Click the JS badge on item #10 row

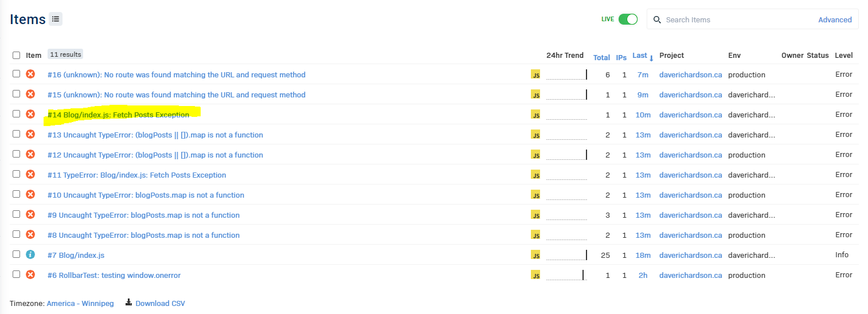(x=535, y=195)
